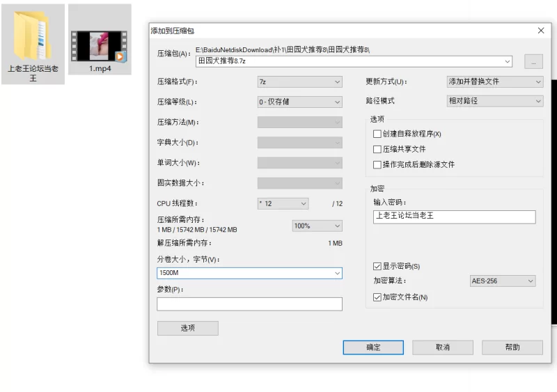Open the 分卷大小 1500M dropdown arrow
The height and width of the screenshot is (392, 557).
[x=337, y=274]
